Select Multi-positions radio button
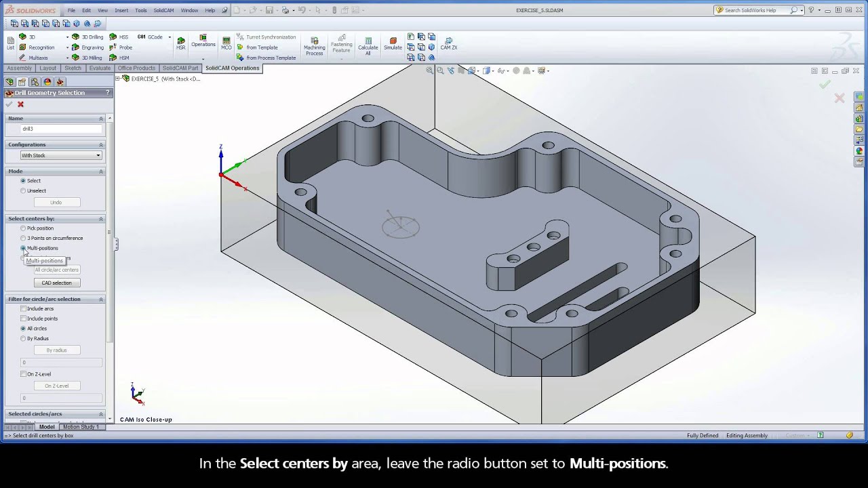The height and width of the screenshot is (488, 868). pyautogui.click(x=23, y=248)
